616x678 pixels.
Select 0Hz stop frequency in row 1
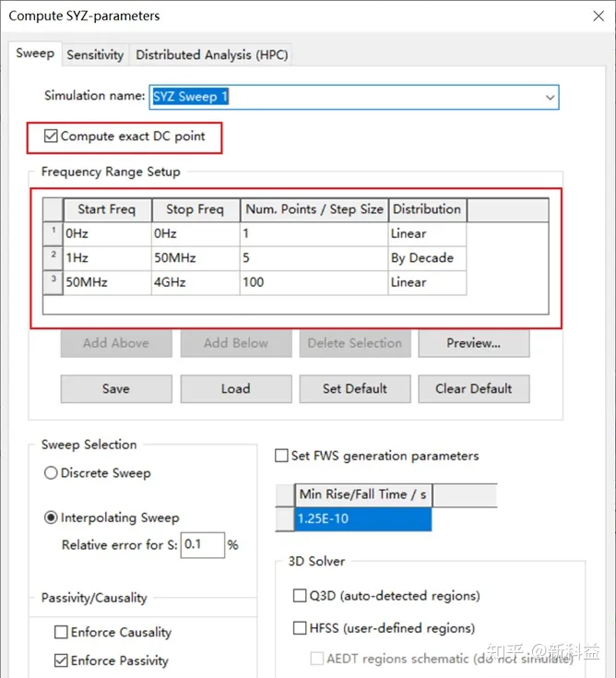pyautogui.click(x=195, y=234)
